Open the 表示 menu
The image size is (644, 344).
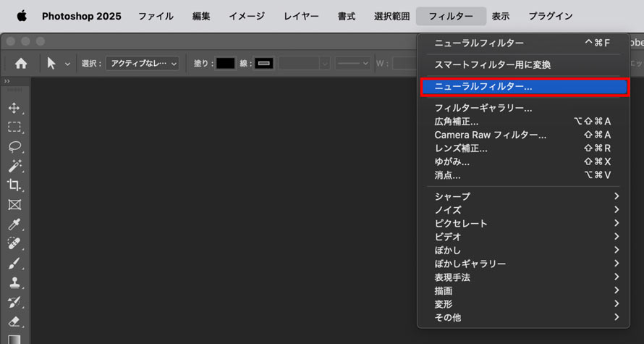click(501, 17)
